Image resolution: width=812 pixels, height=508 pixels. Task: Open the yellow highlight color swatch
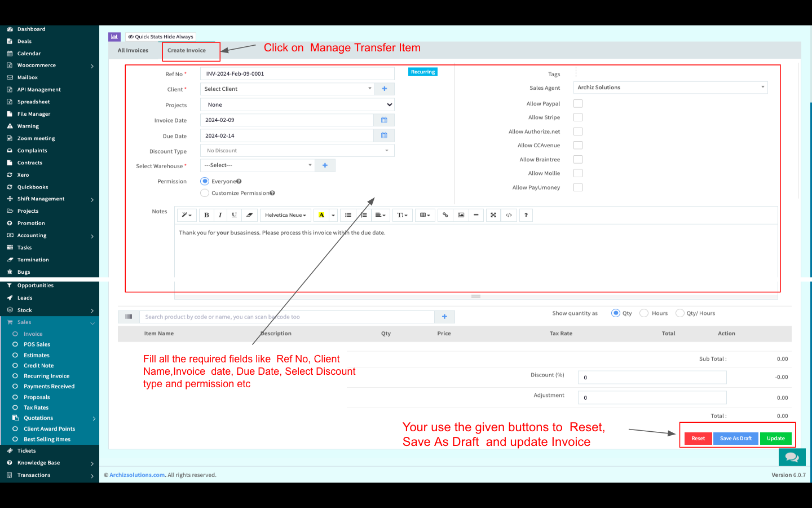point(321,215)
